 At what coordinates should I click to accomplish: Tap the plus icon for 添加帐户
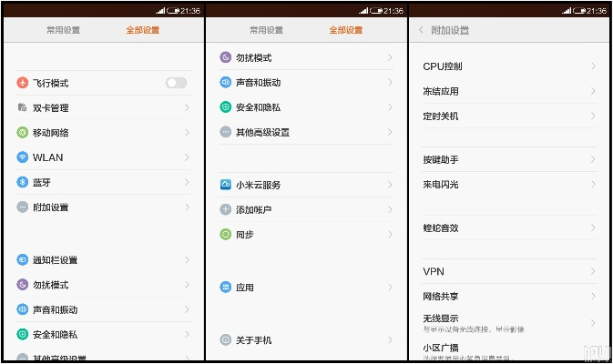(x=226, y=209)
